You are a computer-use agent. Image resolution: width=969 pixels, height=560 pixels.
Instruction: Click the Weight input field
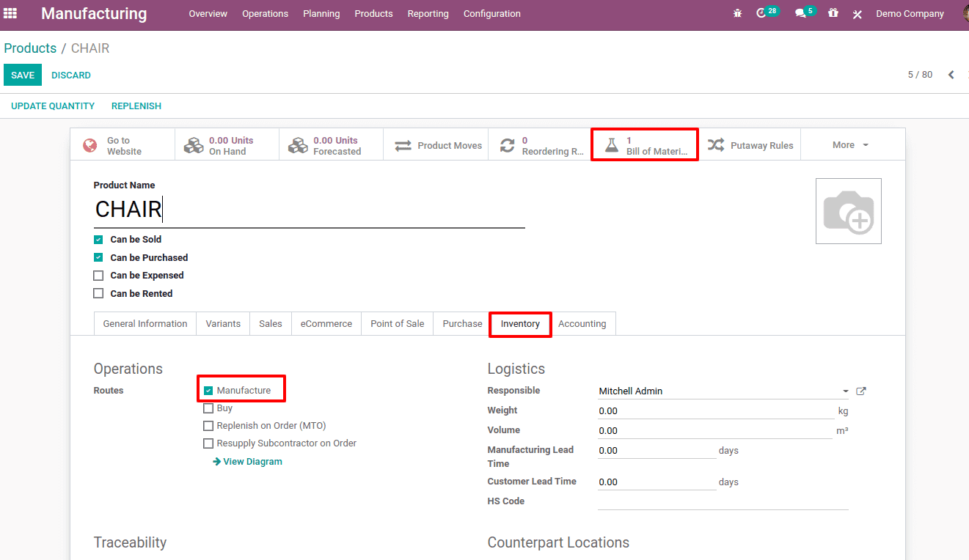tap(715, 411)
